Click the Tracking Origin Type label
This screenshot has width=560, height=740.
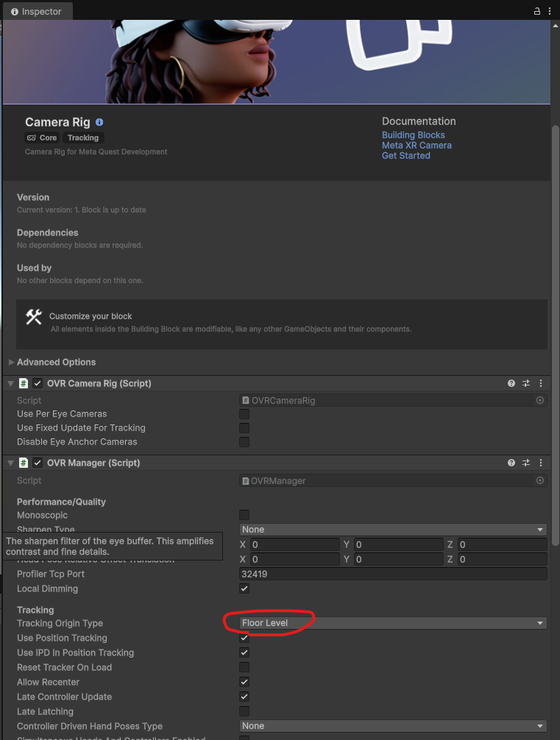click(60, 623)
